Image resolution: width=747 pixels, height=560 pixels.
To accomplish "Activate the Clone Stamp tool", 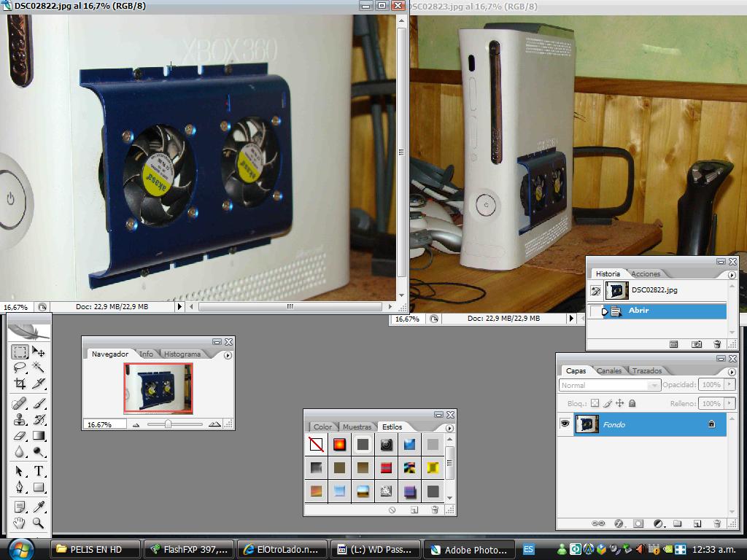I will (x=20, y=419).
